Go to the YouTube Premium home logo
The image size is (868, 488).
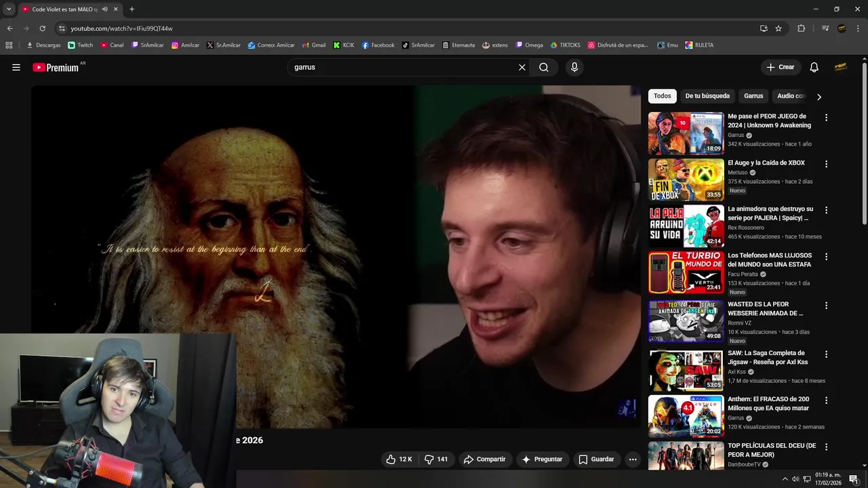click(x=56, y=68)
